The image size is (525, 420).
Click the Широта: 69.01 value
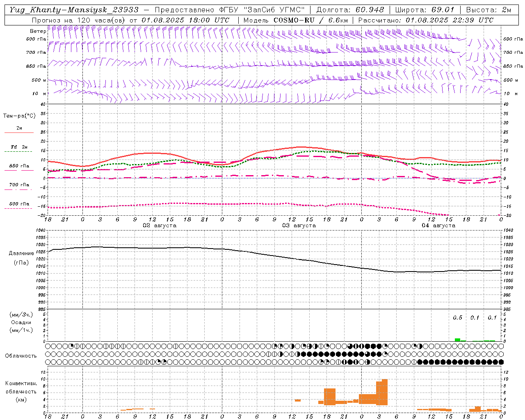425,10
